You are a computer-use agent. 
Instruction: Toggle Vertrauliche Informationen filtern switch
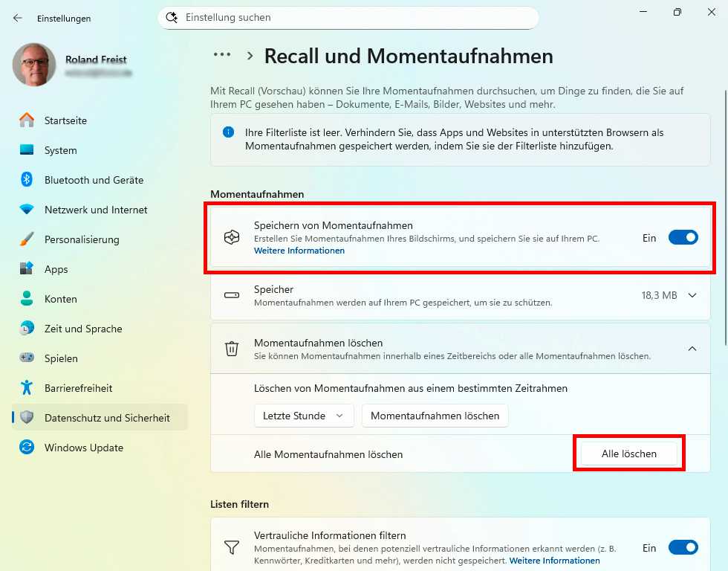pyautogui.click(x=683, y=547)
